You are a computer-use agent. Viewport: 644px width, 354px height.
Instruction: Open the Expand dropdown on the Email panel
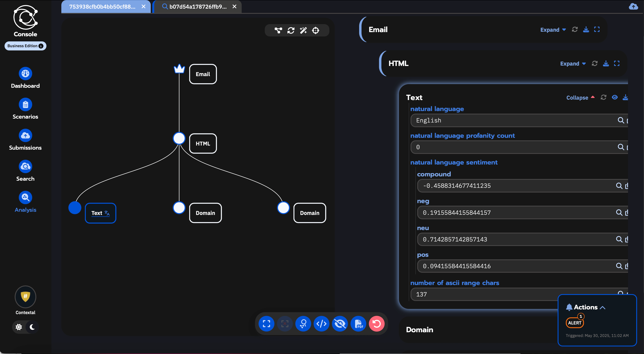click(x=553, y=30)
